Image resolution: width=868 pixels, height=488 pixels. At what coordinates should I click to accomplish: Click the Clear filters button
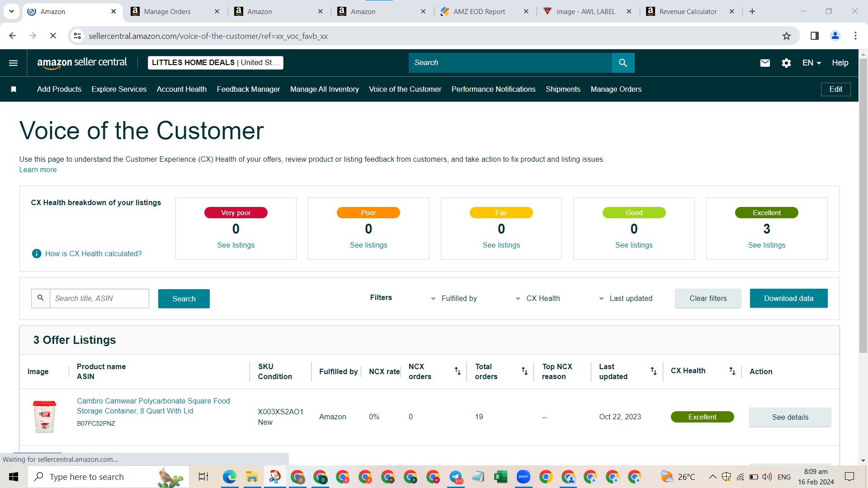click(708, 298)
